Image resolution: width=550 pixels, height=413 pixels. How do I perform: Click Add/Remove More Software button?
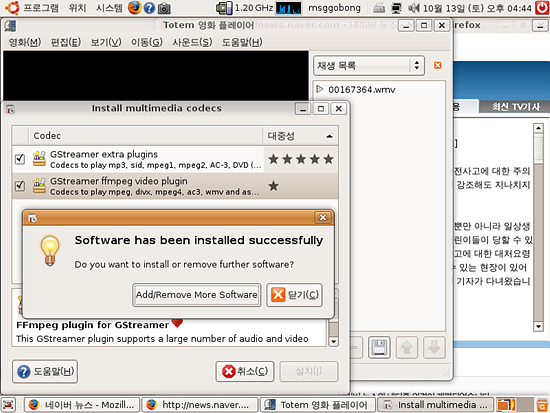tap(196, 295)
